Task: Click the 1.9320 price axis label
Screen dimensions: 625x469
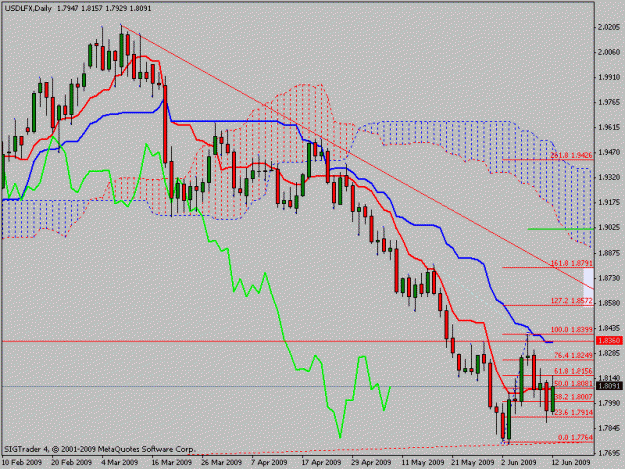Action: pos(609,177)
